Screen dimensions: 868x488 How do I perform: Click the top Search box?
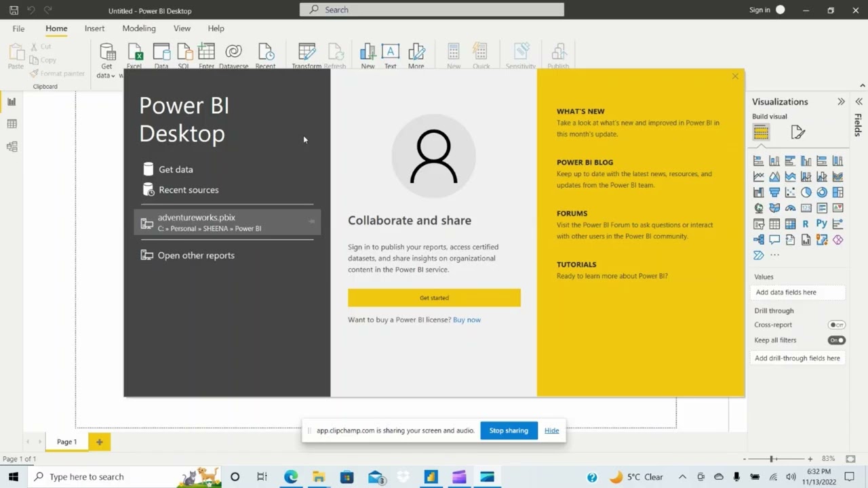(x=432, y=9)
